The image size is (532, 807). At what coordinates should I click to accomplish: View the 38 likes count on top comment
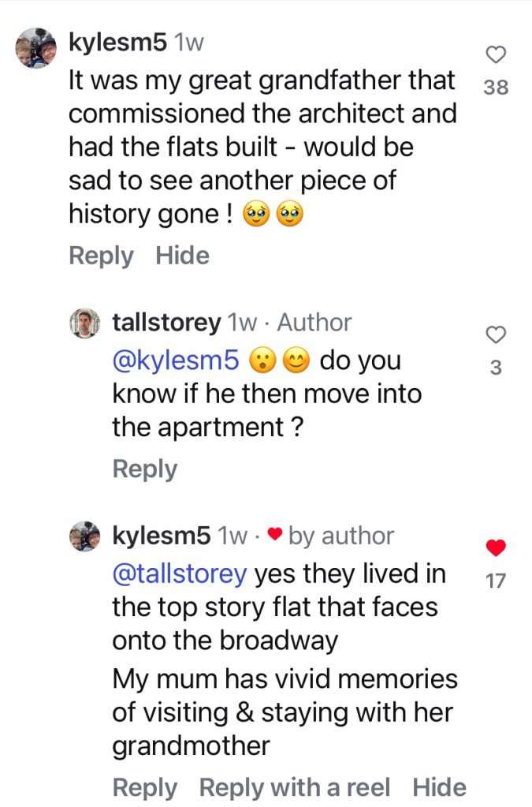point(496,88)
